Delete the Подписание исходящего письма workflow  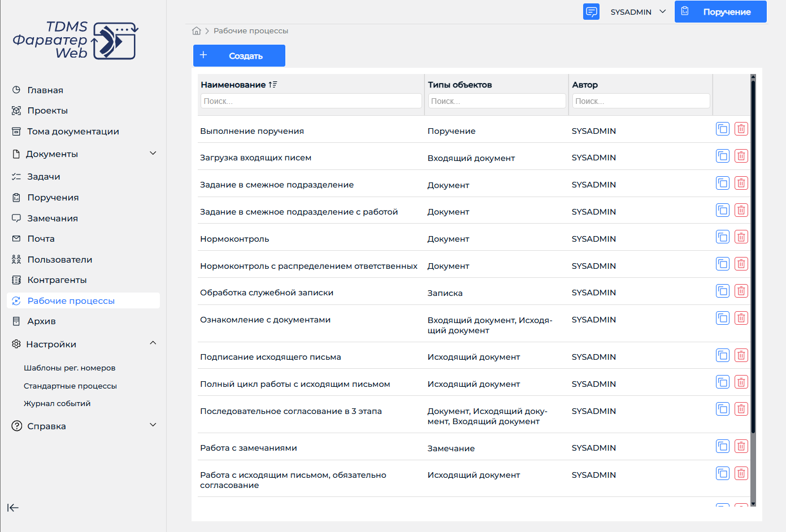coord(741,355)
